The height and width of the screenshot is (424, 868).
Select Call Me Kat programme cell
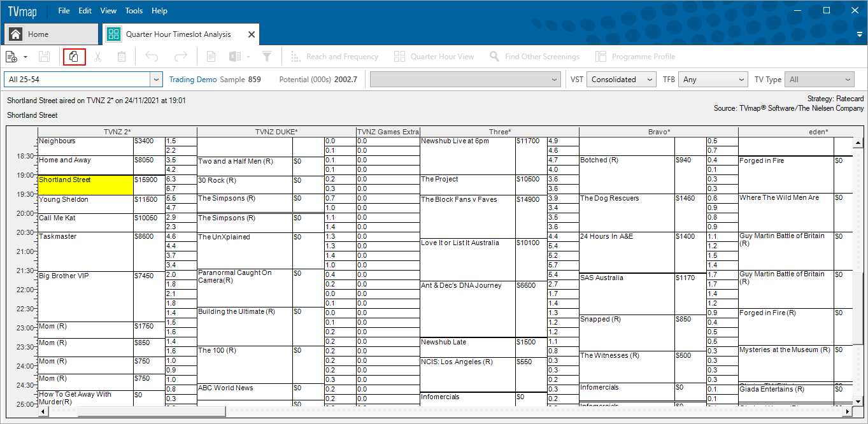click(85, 222)
